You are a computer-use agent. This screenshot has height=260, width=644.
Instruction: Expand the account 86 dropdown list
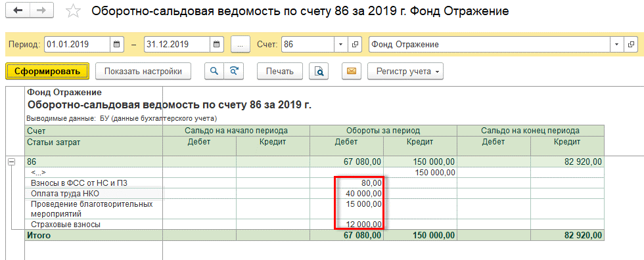[x=340, y=44]
